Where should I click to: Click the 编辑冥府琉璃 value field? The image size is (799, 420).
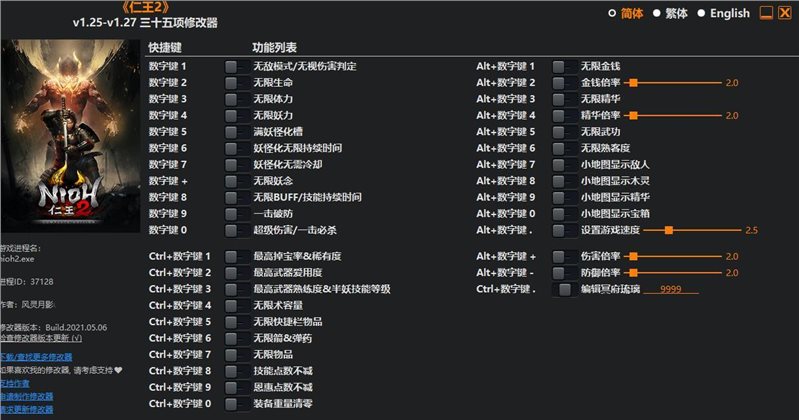(670, 289)
